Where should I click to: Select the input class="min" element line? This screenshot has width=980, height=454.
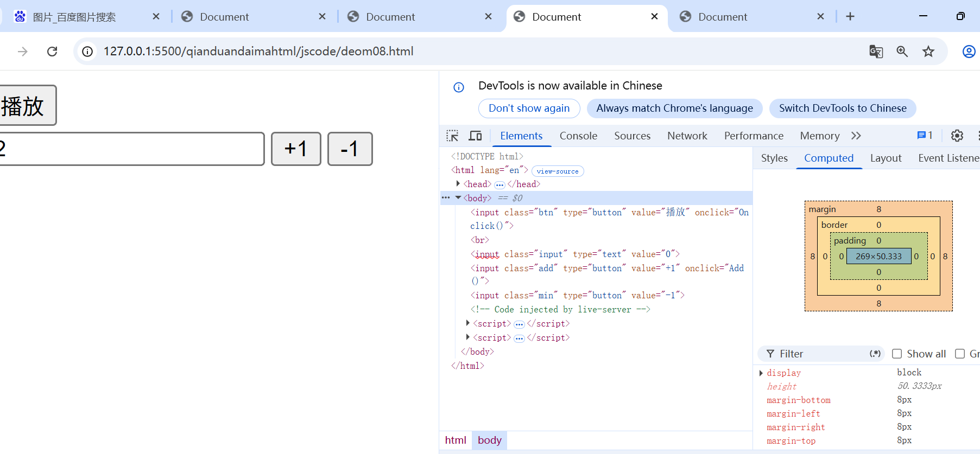(x=578, y=296)
